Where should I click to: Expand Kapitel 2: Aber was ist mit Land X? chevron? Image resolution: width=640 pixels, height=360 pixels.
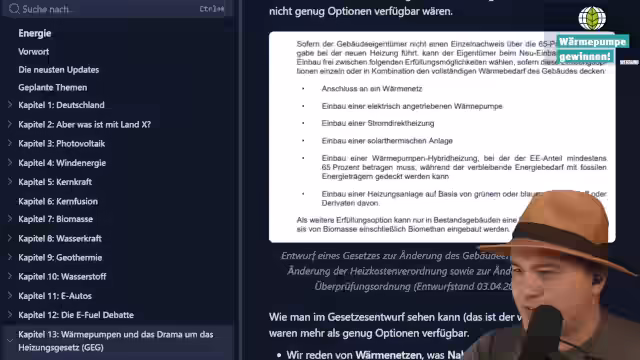10,124
